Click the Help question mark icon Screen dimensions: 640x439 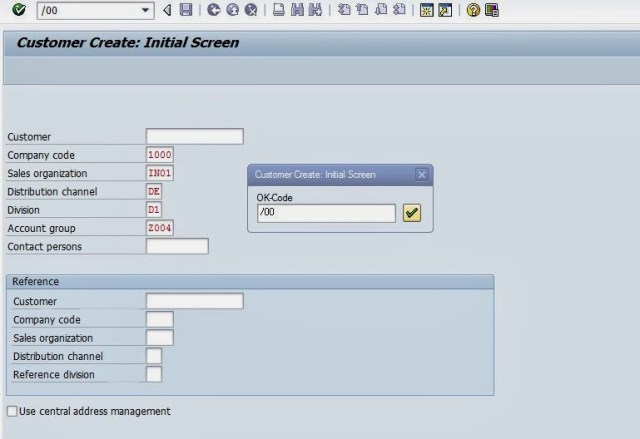point(473,10)
